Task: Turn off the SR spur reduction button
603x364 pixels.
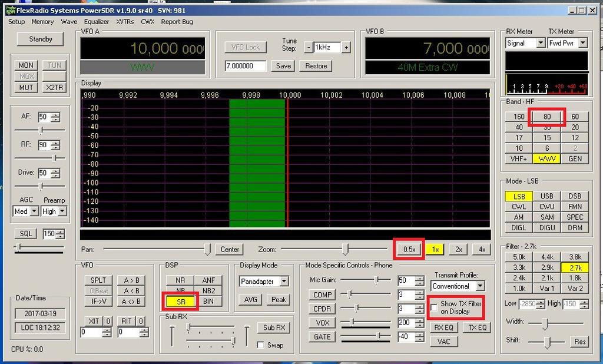Action: [x=181, y=302]
